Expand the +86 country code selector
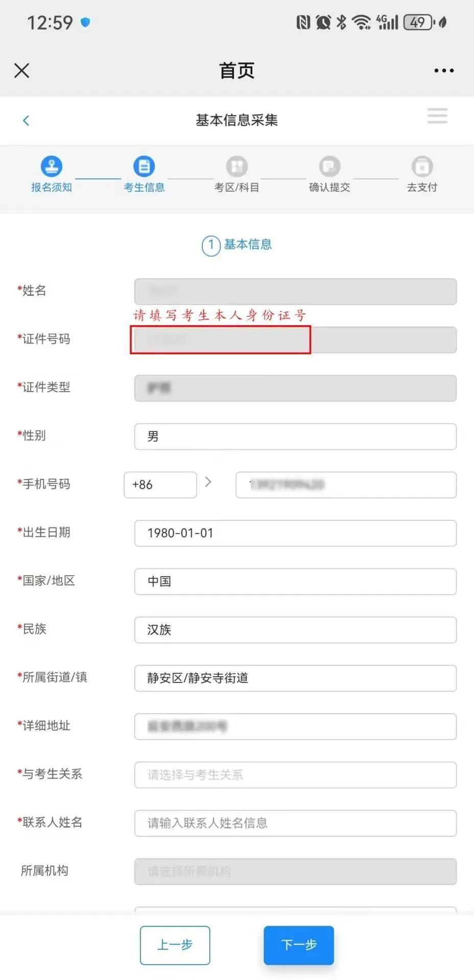Image resolution: width=474 pixels, height=980 pixels. point(160,485)
